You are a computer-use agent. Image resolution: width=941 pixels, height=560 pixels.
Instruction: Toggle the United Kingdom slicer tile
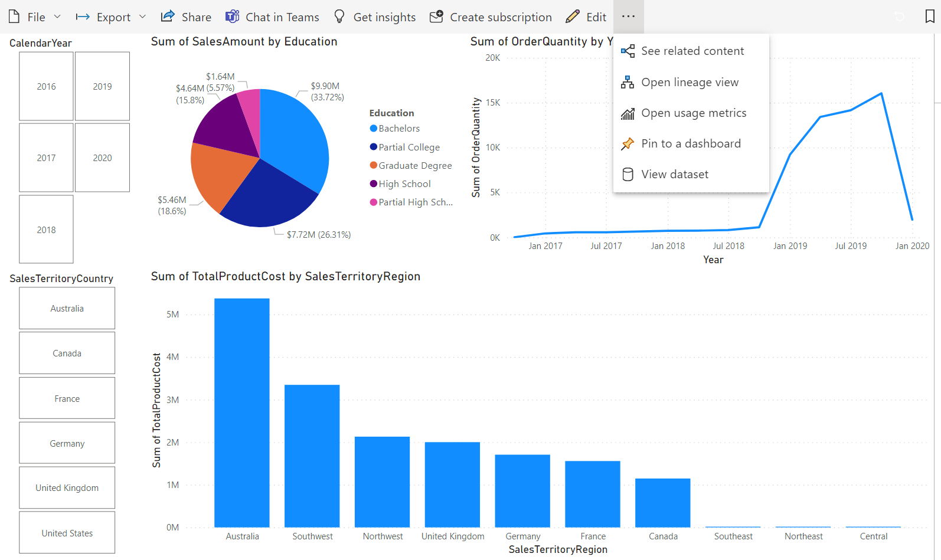67,487
